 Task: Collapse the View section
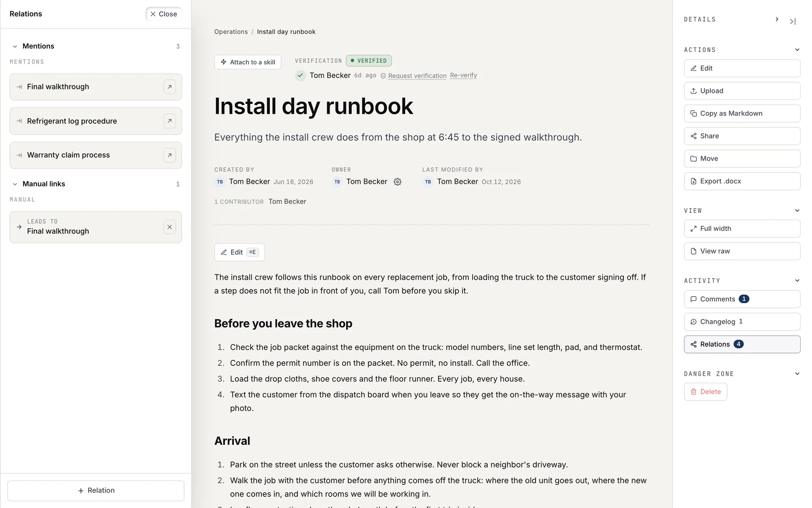pyautogui.click(x=797, y=210)
